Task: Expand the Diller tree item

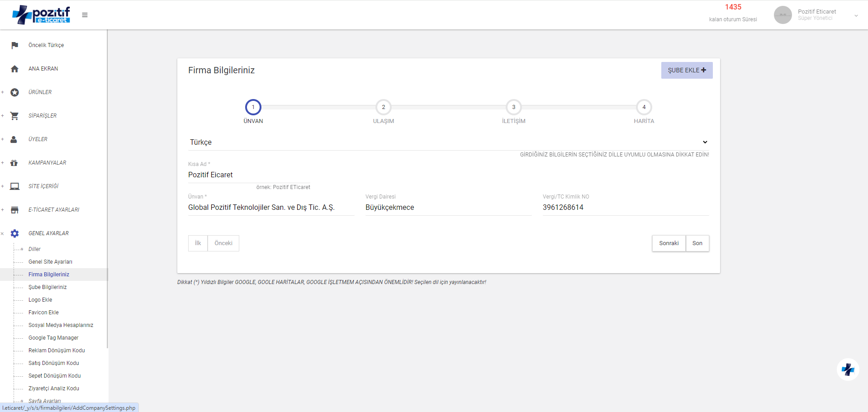Action: (x=22, y=249)
